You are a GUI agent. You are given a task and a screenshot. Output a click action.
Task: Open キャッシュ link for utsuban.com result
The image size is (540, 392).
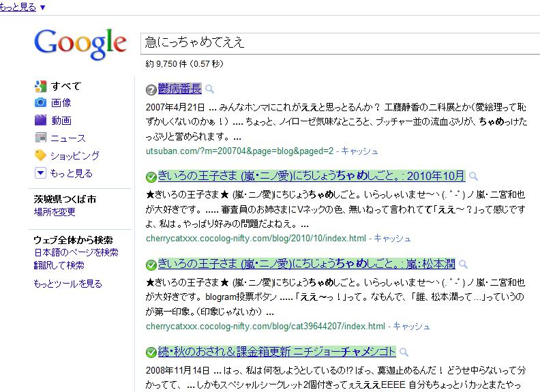point(359,151)
